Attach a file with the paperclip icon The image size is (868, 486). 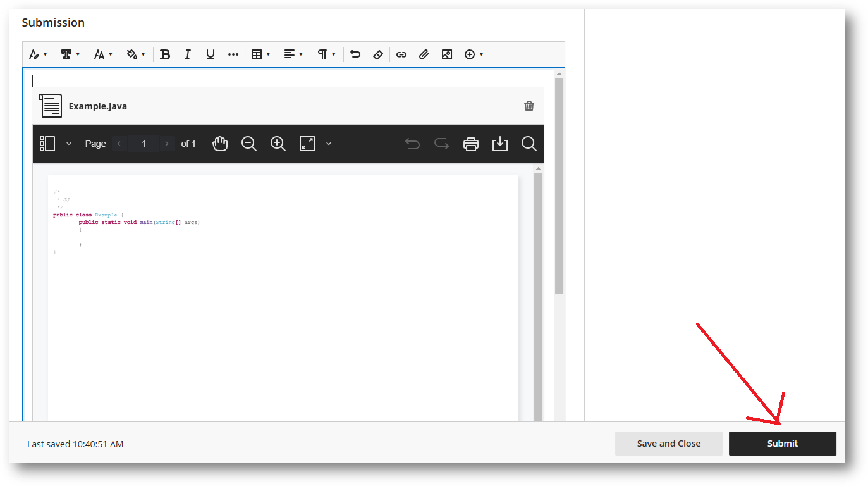pos(424,54)
